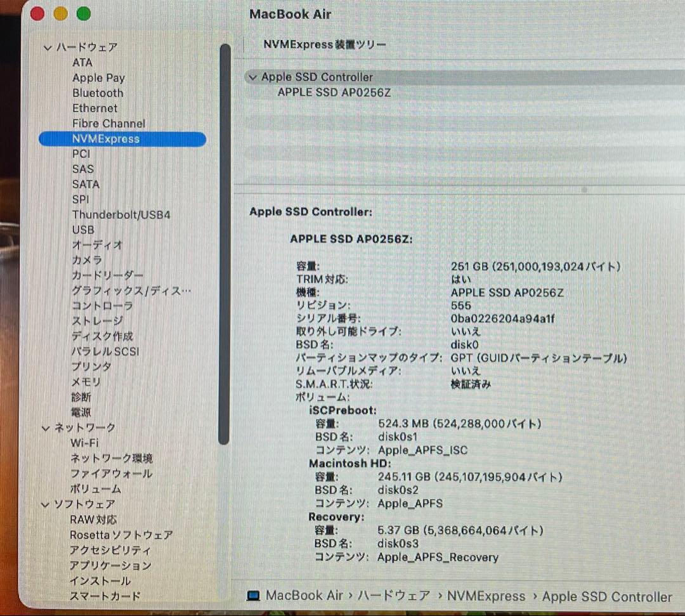The image size is (685, 616).
Task: Select ファイアウォール in the sidebar
Action: (x=112, y=473)
